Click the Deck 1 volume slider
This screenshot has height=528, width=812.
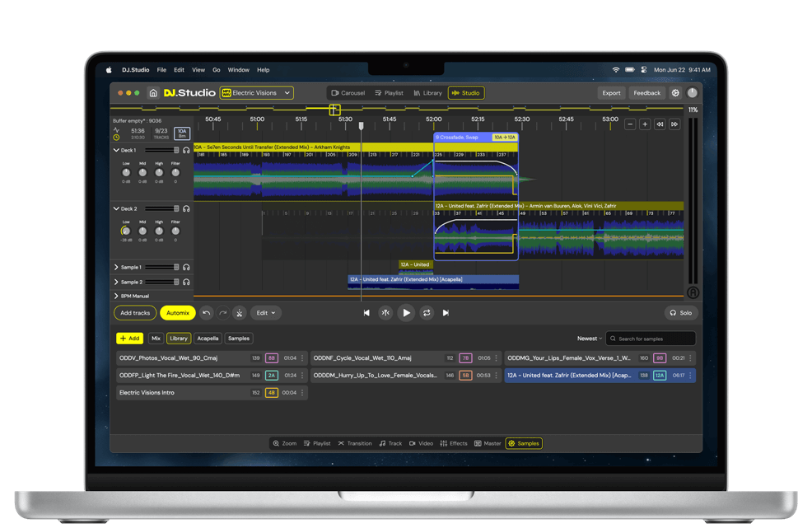[x=162, y=151]
